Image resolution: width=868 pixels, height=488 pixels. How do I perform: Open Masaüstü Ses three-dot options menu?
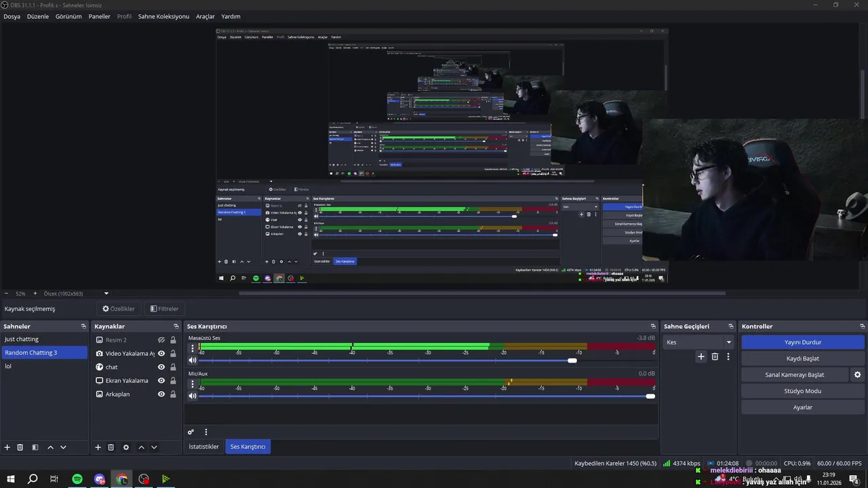point(193,348)
